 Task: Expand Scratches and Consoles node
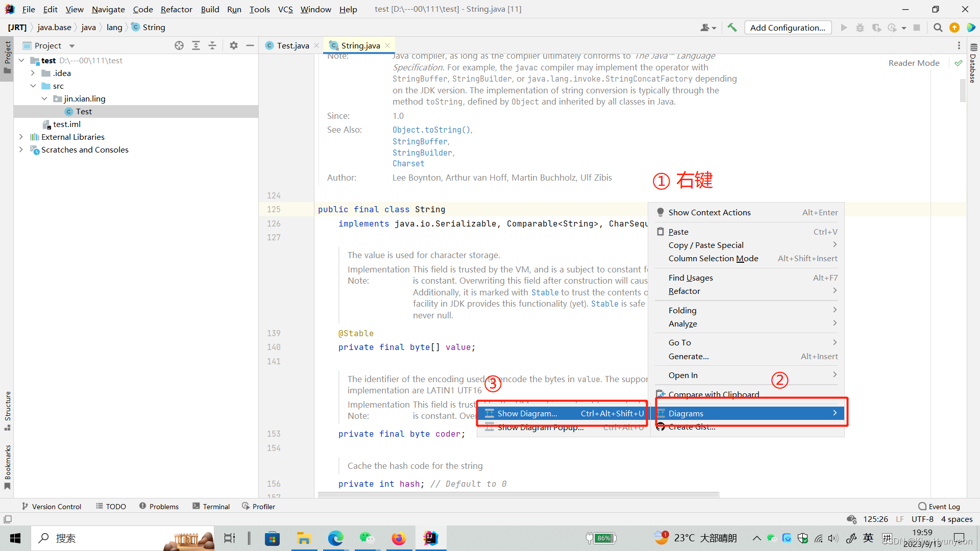pyautogui.click(x=21, y=149)
